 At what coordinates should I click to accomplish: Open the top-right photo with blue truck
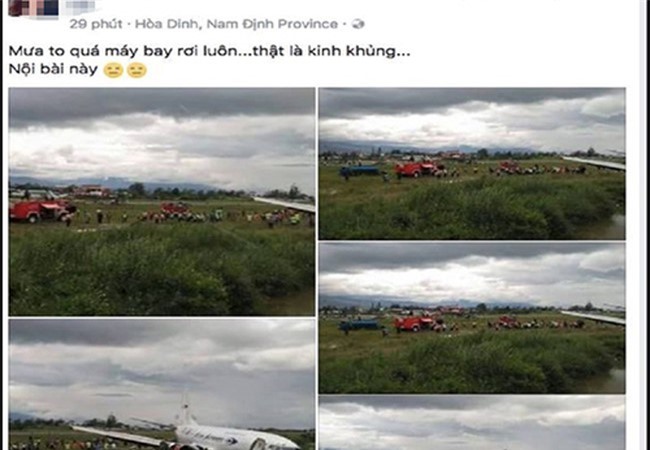coord(472,164)
